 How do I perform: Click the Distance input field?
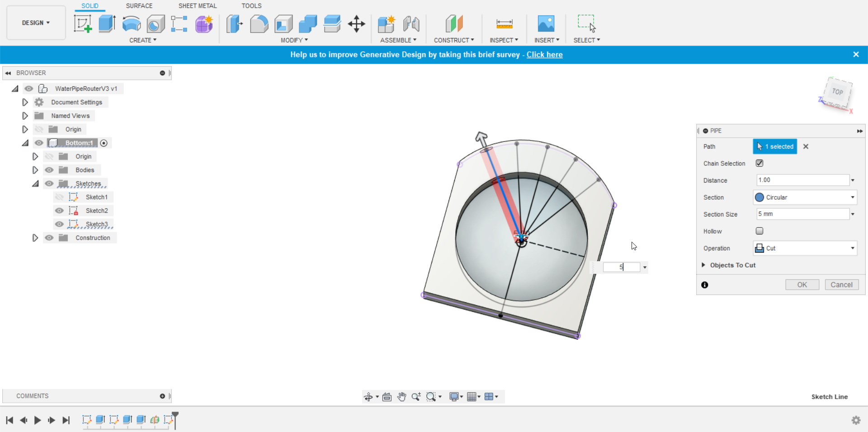(803, 180)
